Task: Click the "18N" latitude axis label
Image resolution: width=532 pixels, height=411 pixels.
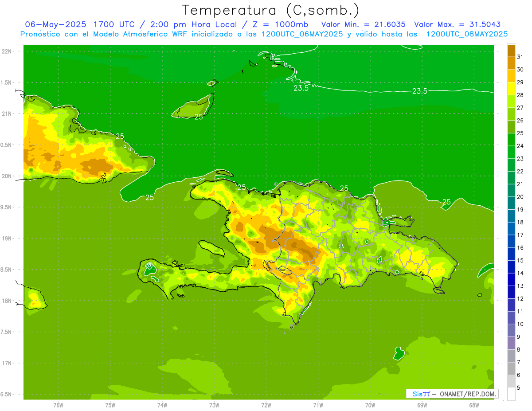Action: pyautogui.click(x=7, y=301)
